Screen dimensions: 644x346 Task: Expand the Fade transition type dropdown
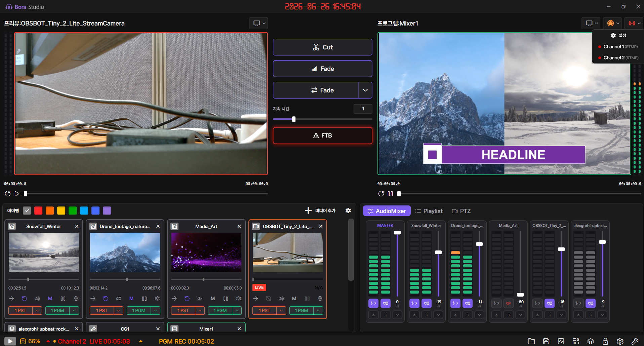click(365, 90)
